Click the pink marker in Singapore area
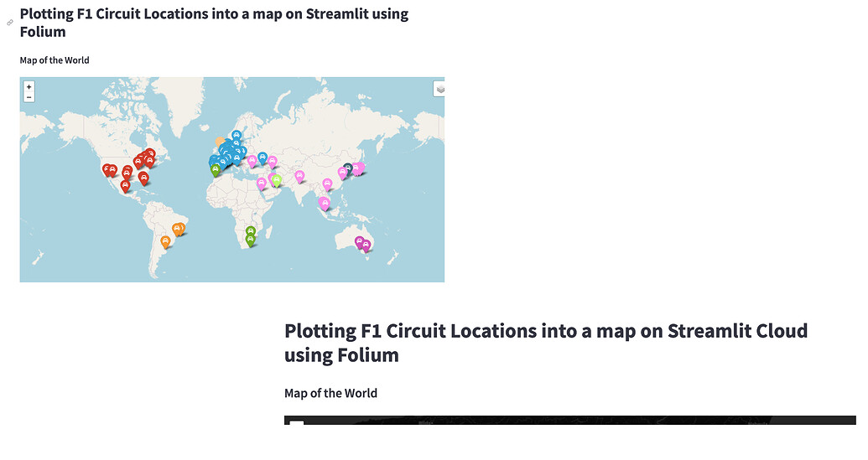 pos(325,204)
